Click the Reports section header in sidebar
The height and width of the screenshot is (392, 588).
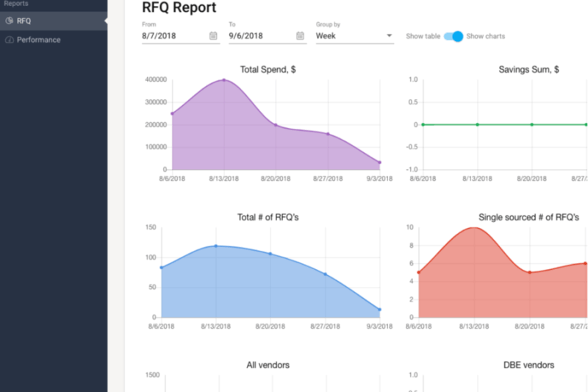click(x=16, y=4)
